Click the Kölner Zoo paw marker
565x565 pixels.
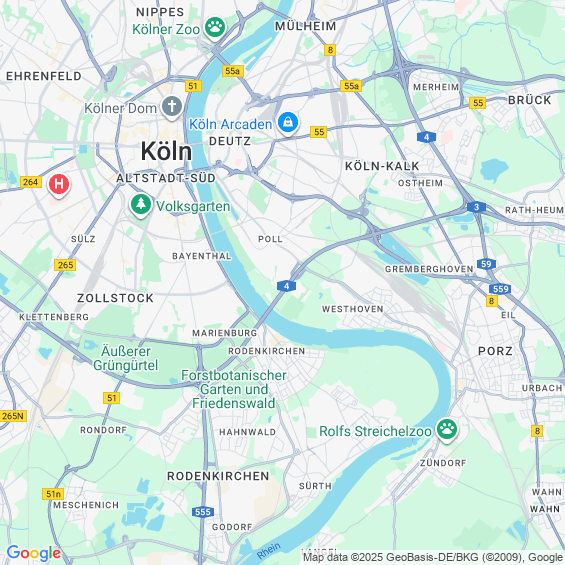pos(215,28)
